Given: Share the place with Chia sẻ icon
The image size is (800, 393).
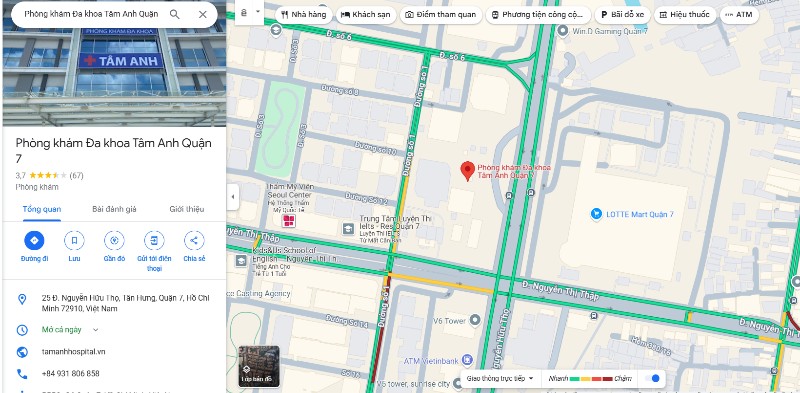Looking at the screenshot, I should [x=194, y=240].
